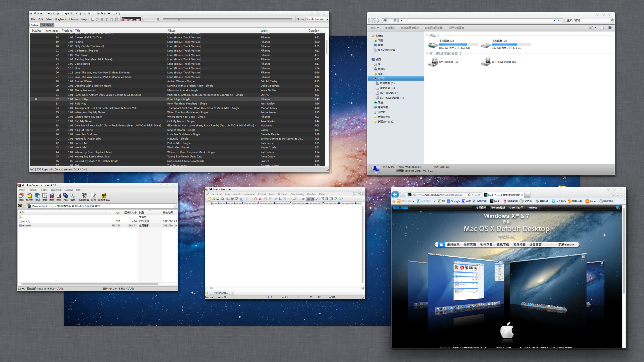Click WinRAR up-one-level folder icon

(20, 206)
